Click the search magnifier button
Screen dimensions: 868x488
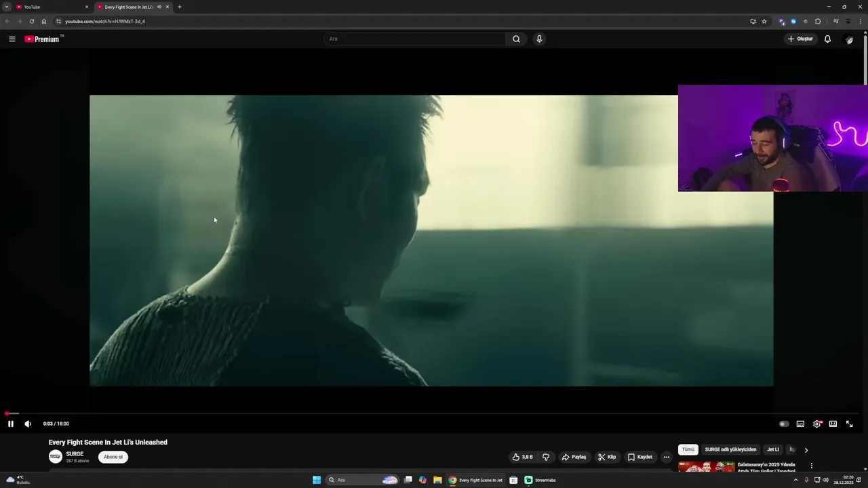point(516,39)
